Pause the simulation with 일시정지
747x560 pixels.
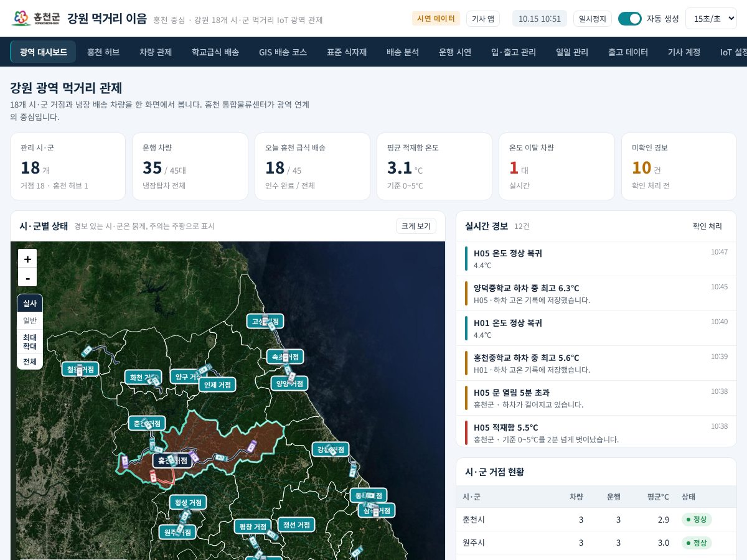coord(593,19)
